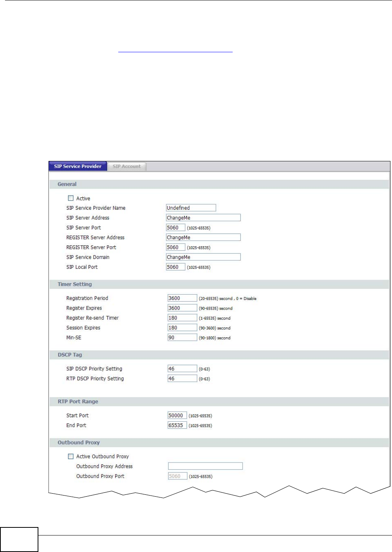The height and width of the screenshot is (552, 392).
Task: Set the RTP End Port field
Action: [x=177, y=425]
